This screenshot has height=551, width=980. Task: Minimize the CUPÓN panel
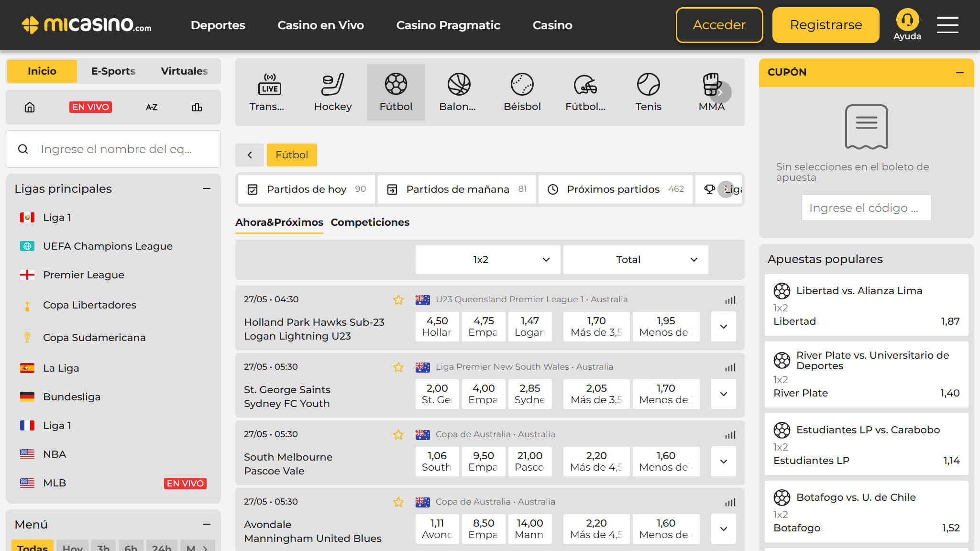(959, 73)
